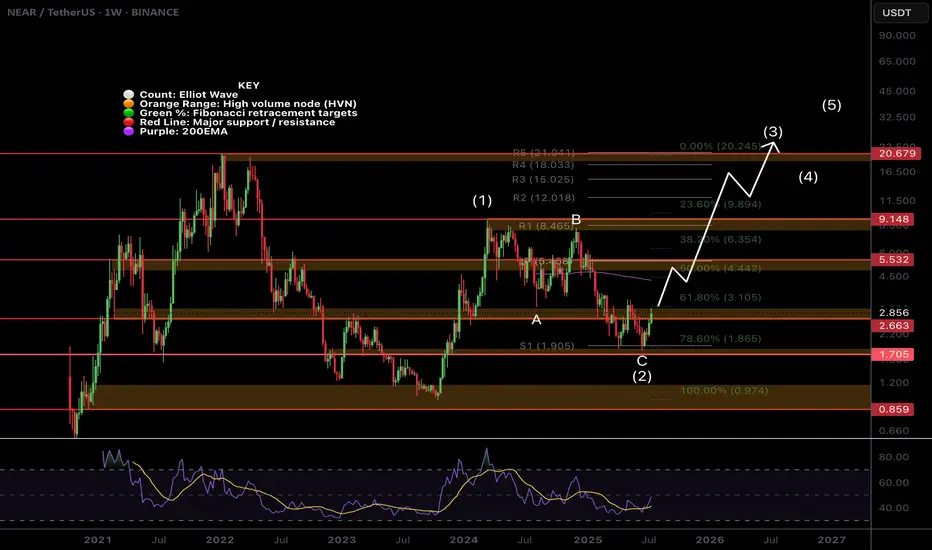
Task: Click the 65.000 price axis value
Action: click(x=897, y=61)
